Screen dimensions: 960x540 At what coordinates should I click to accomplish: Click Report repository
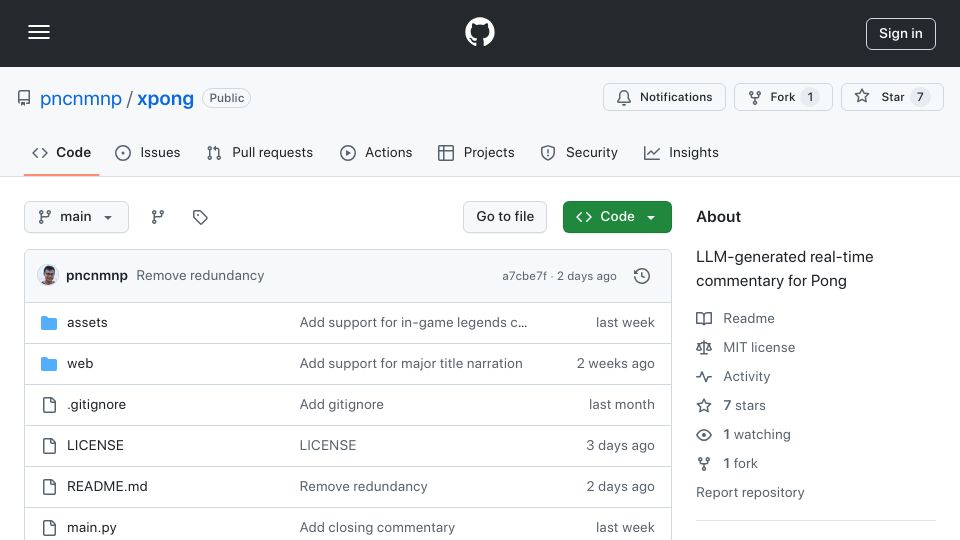pos(750,493)
